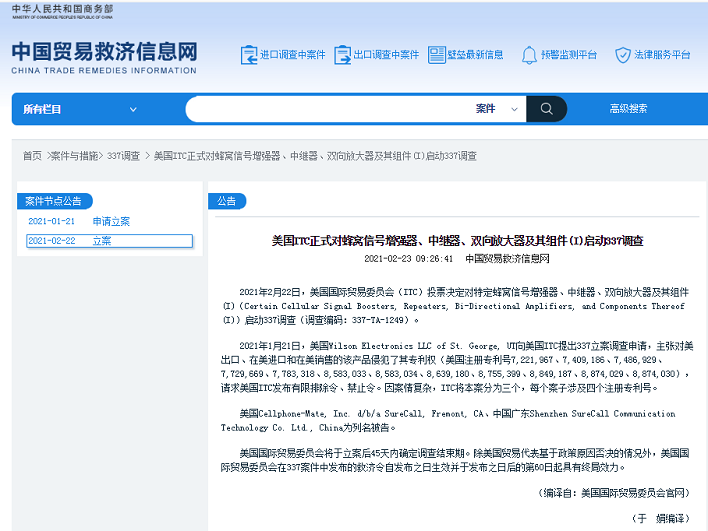Open 法律服务平台 link

click(x=662, y=55)
